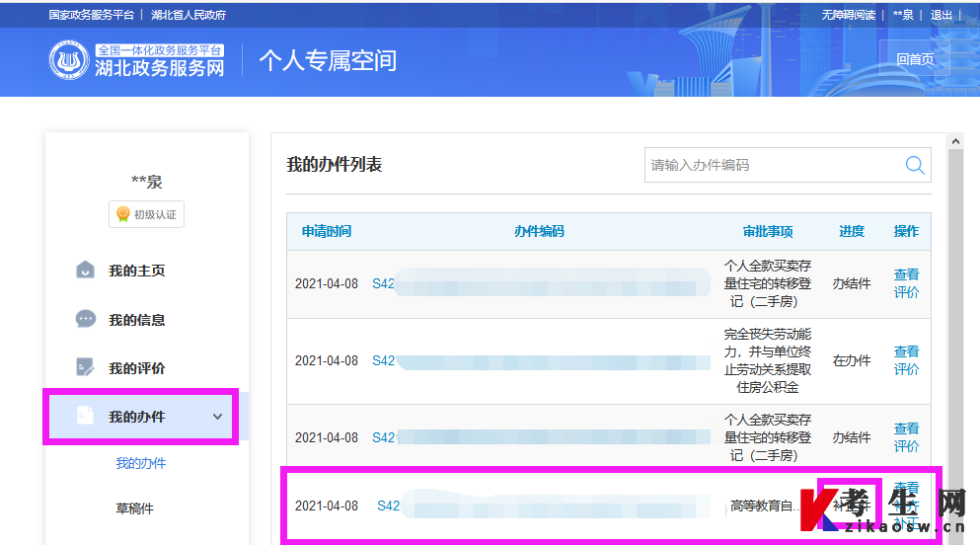980x545 pixels.
Task: Click 退出 to log out
Action: [942, 15]
